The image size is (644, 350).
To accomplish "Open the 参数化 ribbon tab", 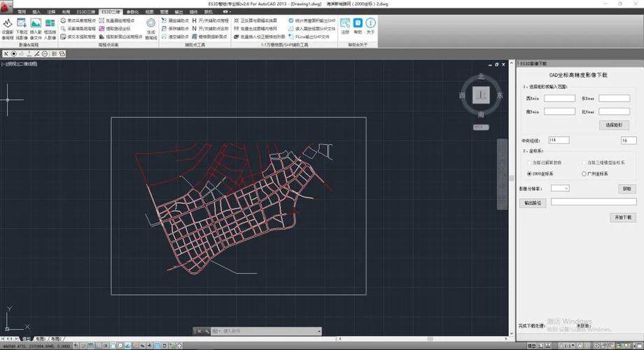I will coord(133,12).
